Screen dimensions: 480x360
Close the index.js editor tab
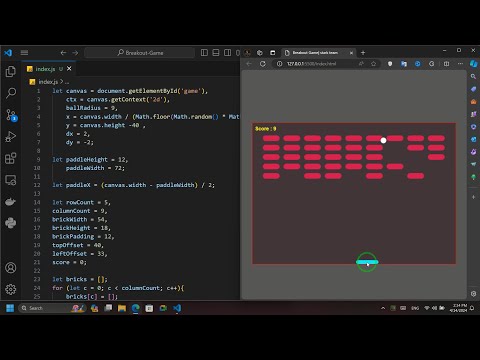click(x=69, y=68)
